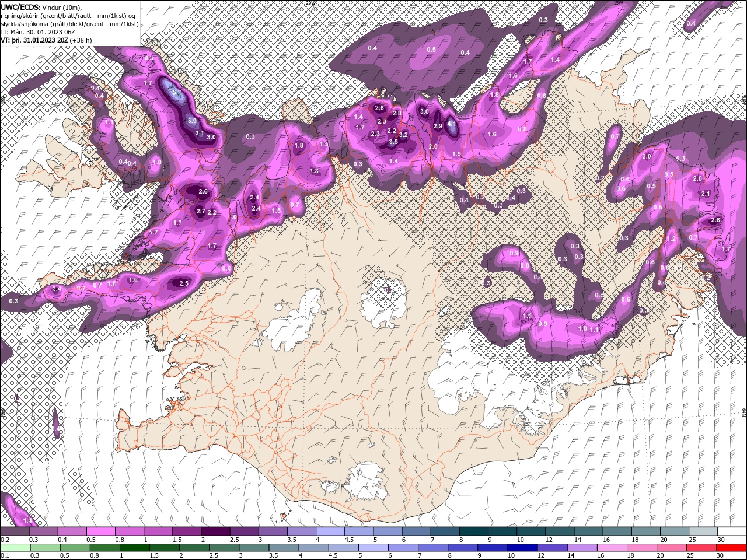747x560 pixels.
Task: Pick blue swatch between 8 and 9, bottom row
Action: [x=462, y=548]
